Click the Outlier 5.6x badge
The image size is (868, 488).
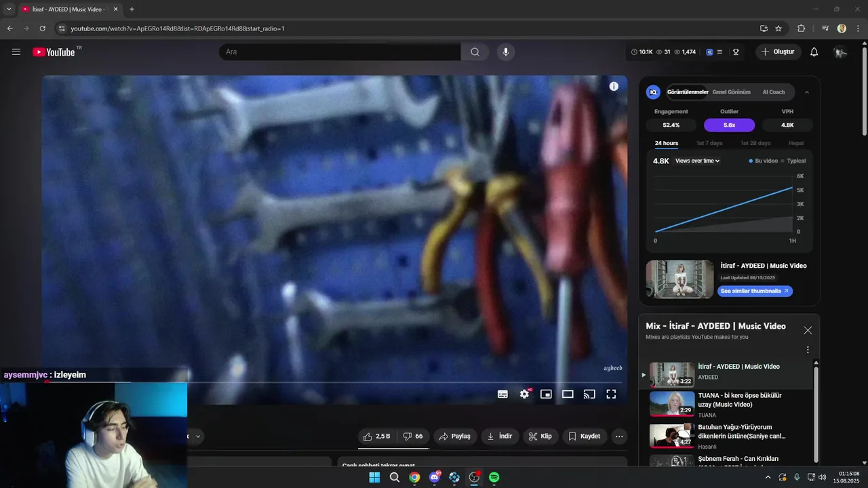[x=729, y=125]
